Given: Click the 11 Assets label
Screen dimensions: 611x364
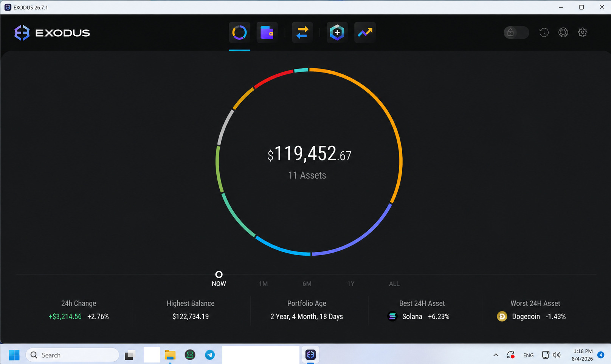Looking at the screenshot, I should point(307,175).
